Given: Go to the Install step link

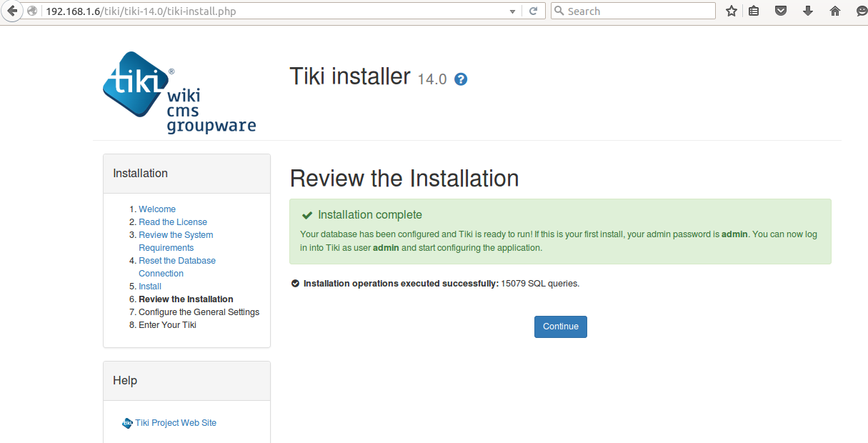Looking at the screenshot, I should click(x=150, y=287).
